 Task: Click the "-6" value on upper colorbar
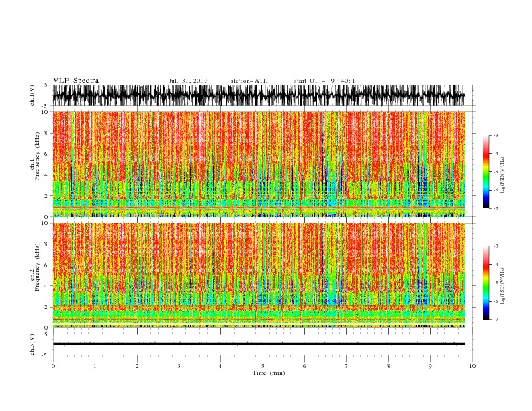(x=495, y=190)
